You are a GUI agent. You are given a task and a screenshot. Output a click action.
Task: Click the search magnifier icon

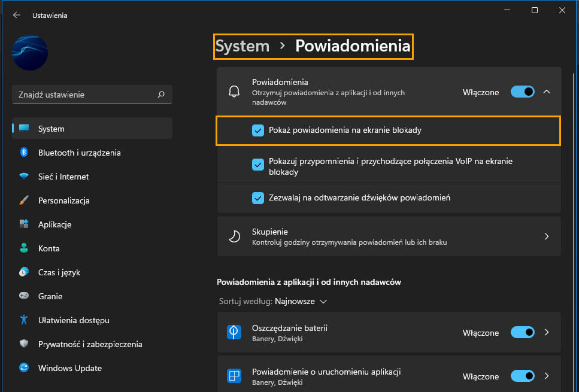[x=161, y=95]
